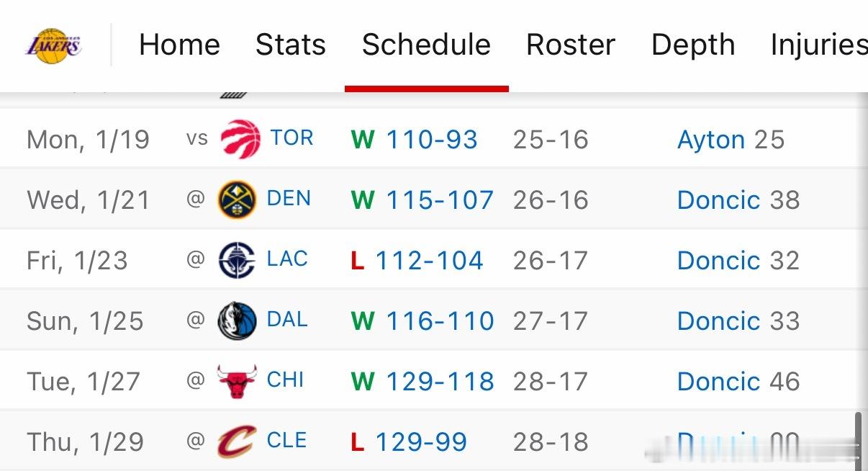Image resolution: width=868 pixels, height=471 pixels.
Task: Click the Cleveland Cavaliers logo
Action: pos(237,441)
